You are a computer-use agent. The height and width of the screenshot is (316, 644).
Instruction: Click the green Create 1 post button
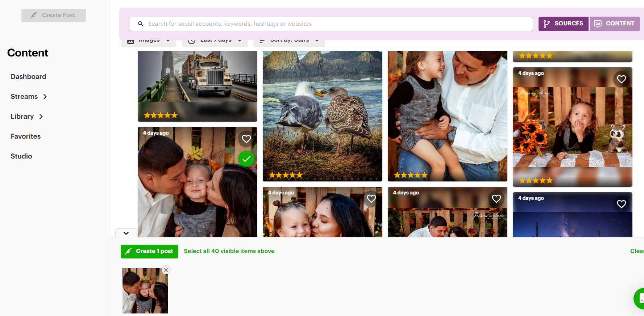149,252
